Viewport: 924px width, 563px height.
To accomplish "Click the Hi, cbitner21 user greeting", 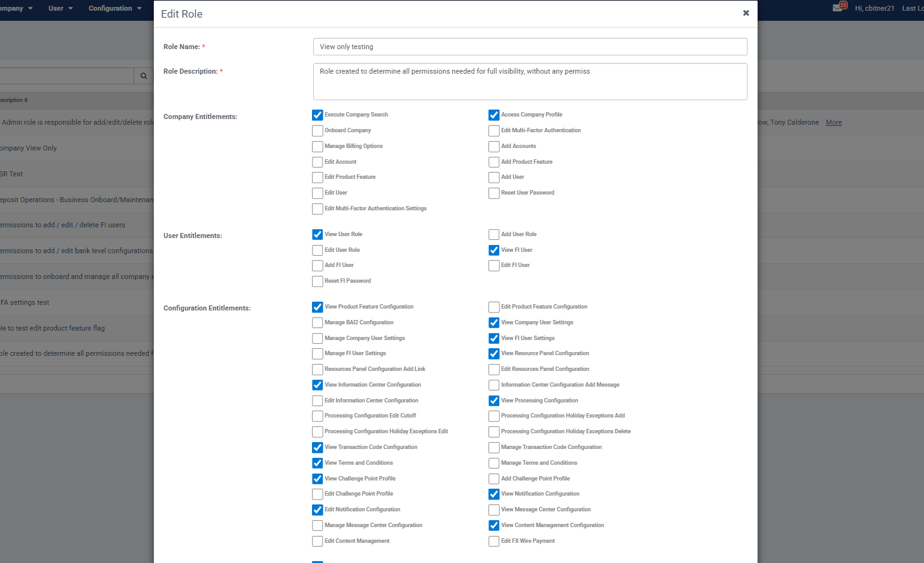I will [874, 8].
